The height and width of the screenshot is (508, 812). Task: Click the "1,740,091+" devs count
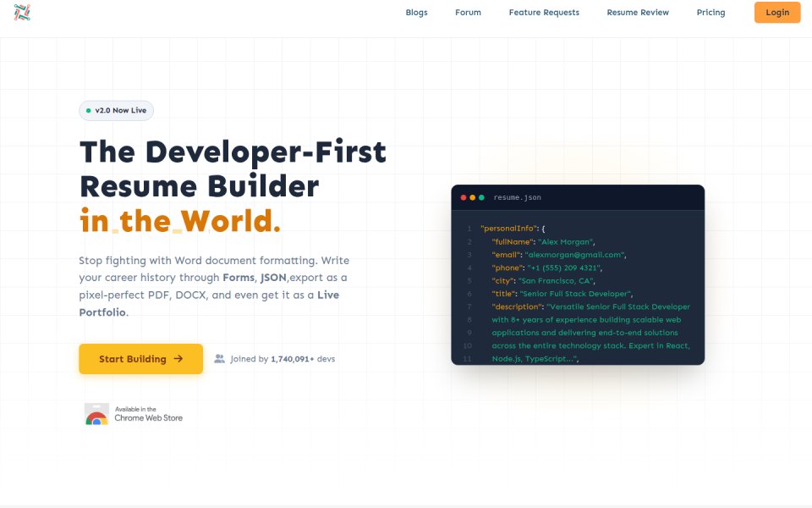(x=292, y=359)
